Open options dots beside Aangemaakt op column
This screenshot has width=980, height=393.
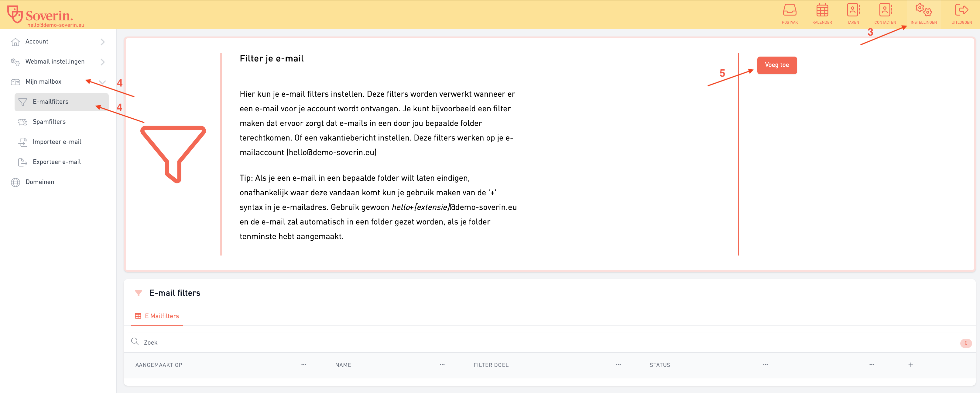303,365
